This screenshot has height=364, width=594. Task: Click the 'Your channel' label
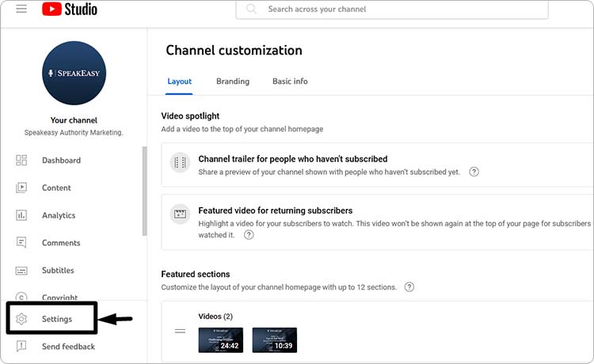point(74,120)
